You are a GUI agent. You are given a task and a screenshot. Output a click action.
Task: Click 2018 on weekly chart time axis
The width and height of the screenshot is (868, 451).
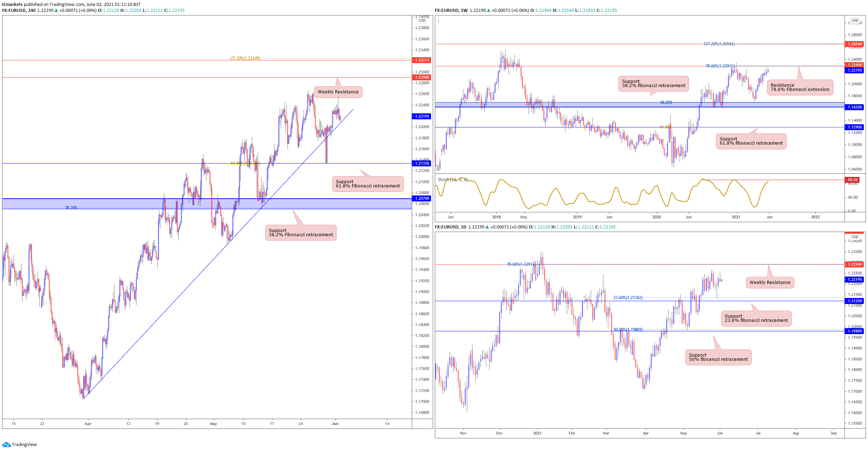[496, 217]
